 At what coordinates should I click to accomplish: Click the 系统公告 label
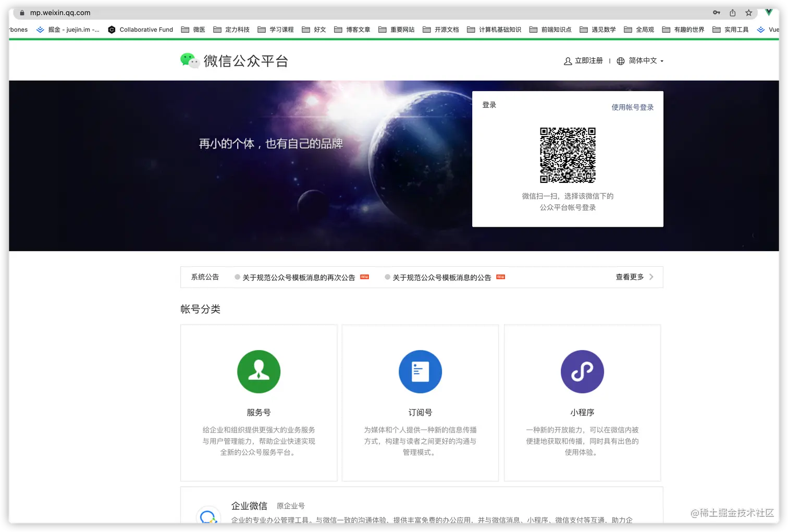205,277
